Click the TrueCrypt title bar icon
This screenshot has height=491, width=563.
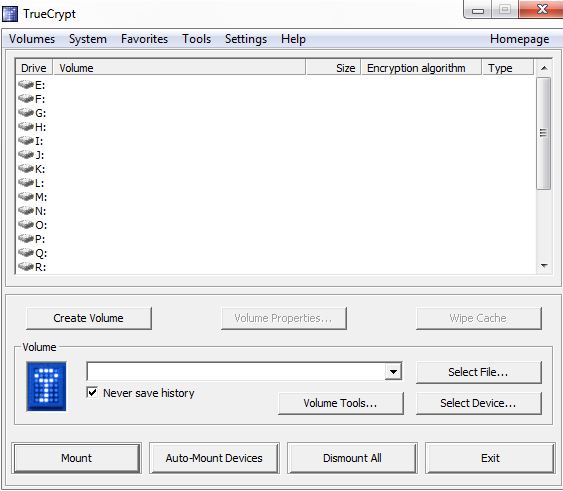10,14
